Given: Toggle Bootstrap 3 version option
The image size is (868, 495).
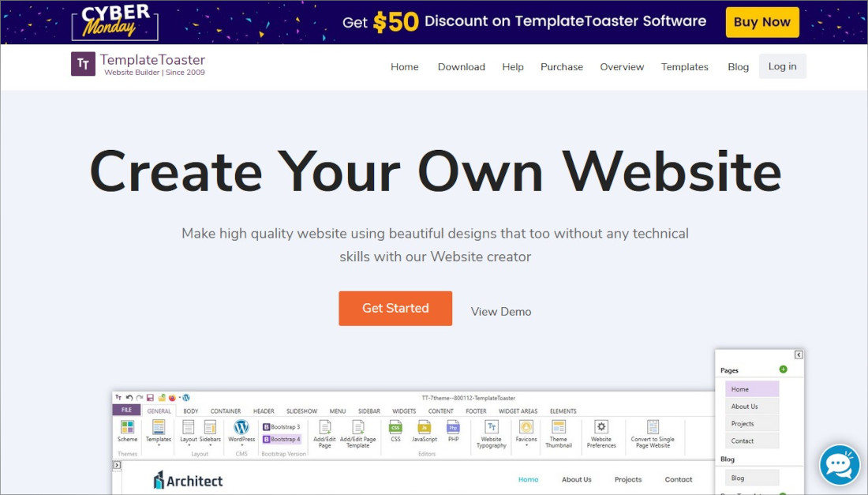Looking at the screenshot, I should (x=281, y=427).
